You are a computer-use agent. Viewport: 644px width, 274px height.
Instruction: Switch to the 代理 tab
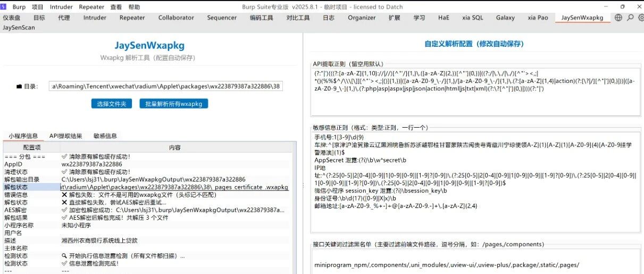tap(64, 18)
